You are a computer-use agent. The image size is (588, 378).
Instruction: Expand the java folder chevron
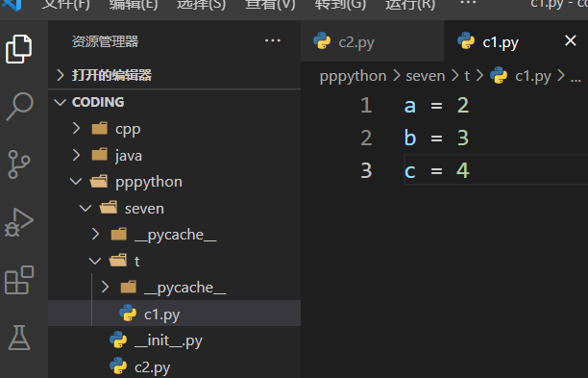coord(76,155)
